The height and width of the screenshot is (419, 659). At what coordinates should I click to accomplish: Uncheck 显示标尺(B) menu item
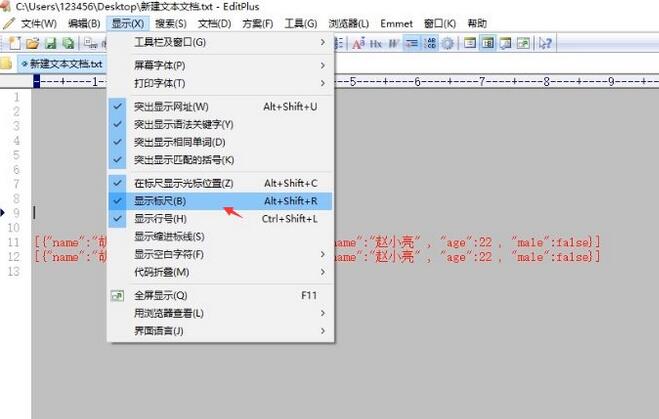pyautogui.click(x=221, y=201)
